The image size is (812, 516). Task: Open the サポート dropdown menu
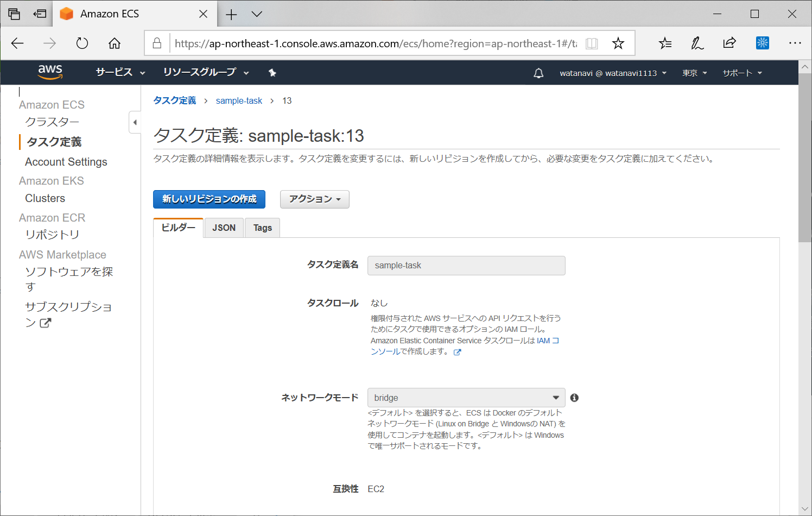(743, 73)
